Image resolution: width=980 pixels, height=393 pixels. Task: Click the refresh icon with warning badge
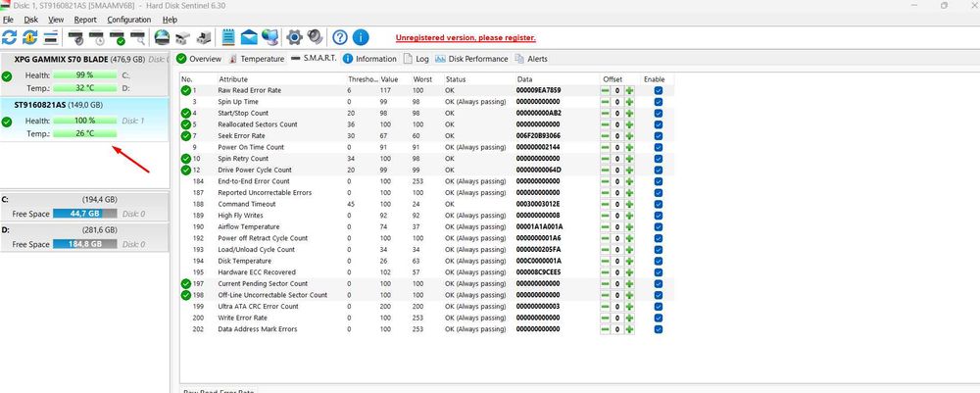click(30, 37)
